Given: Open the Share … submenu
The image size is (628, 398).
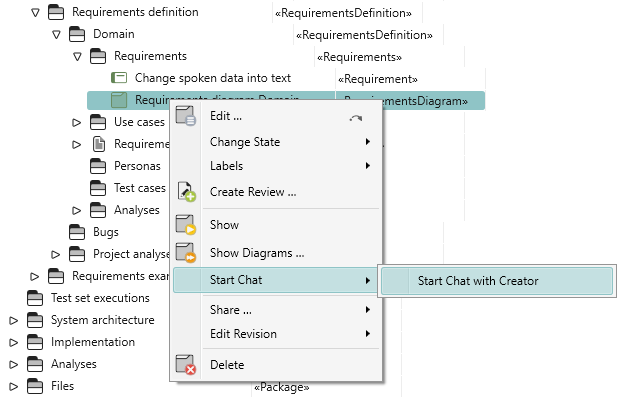Looking at the screenshot, I should pos(277,310).
